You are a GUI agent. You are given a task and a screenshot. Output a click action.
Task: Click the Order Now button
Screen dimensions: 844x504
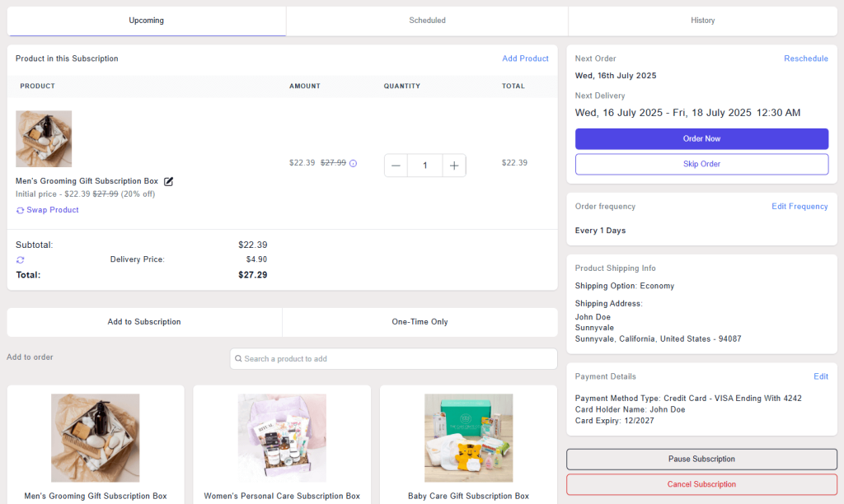pos(701,138)
